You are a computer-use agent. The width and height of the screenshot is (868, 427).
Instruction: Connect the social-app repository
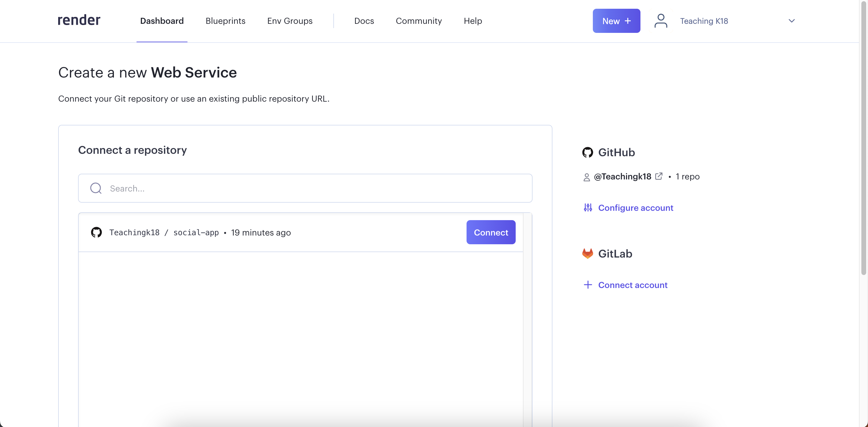click(491, 232)
